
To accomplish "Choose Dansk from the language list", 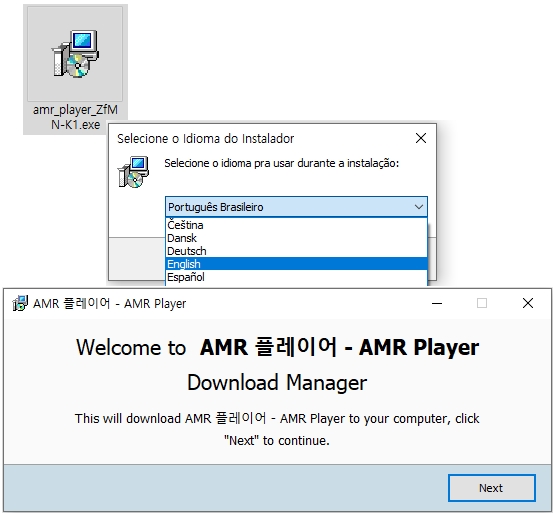I will 296,238.
